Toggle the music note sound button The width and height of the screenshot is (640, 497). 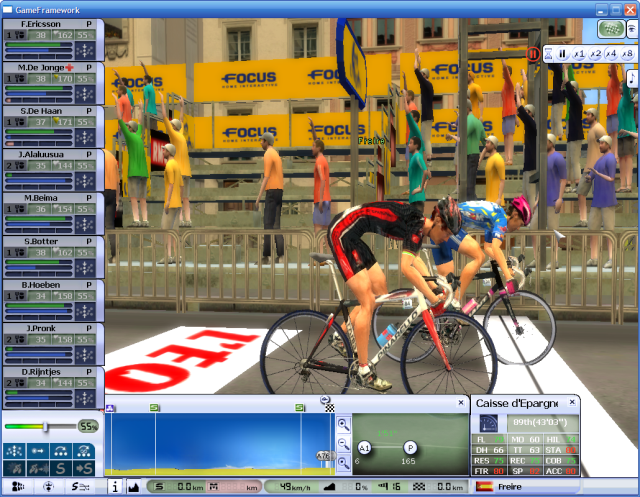click(632, 76)
